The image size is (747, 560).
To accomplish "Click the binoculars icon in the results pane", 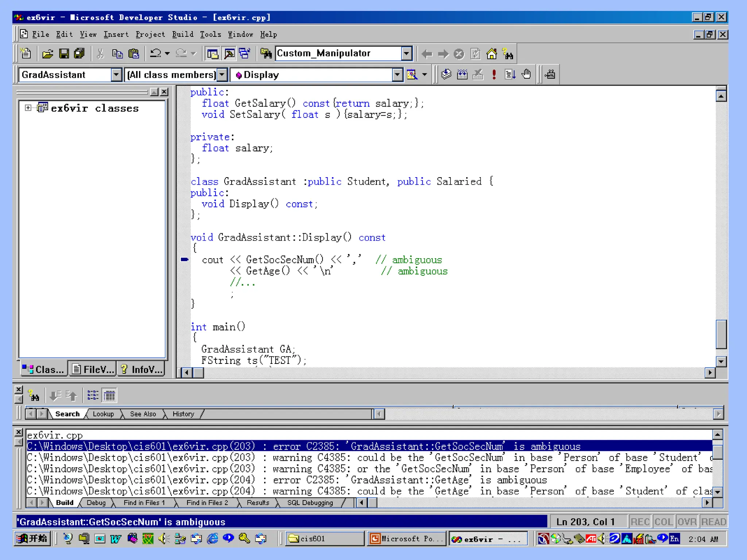I will (x=34, y=395).
